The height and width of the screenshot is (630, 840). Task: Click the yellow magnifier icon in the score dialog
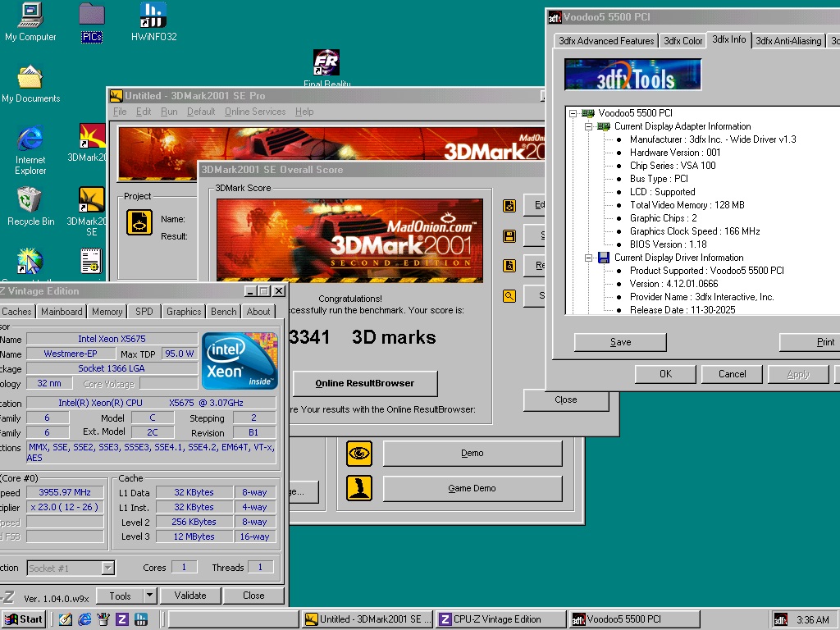pos(509,295)
